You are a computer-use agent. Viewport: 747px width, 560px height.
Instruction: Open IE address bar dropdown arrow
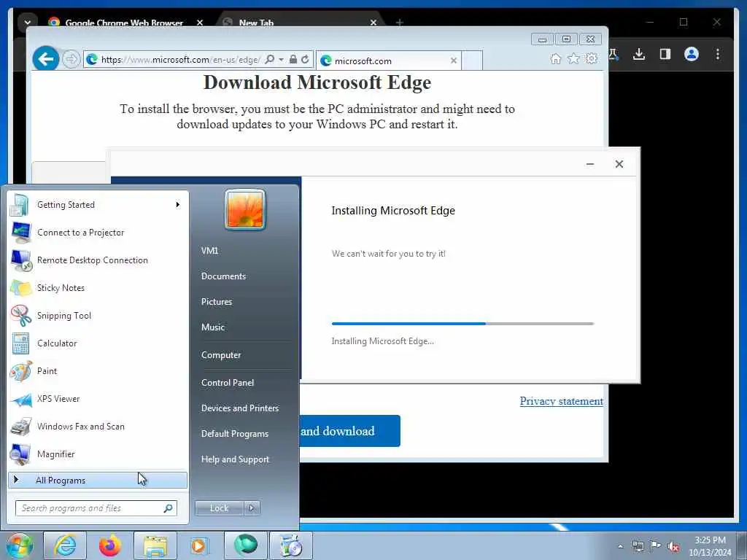(281, 60)
